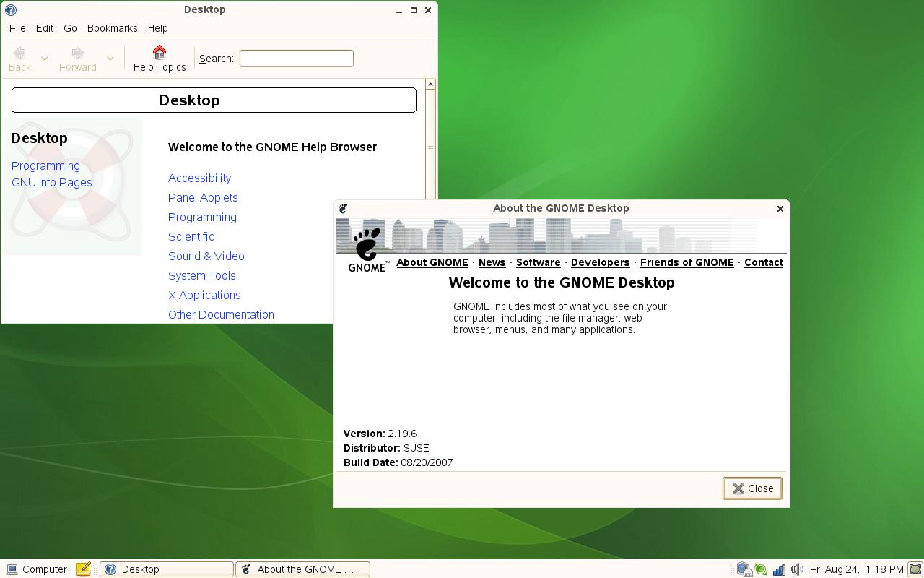Open the Accessibility help link

pyautogui.click(x=199, y=178)
